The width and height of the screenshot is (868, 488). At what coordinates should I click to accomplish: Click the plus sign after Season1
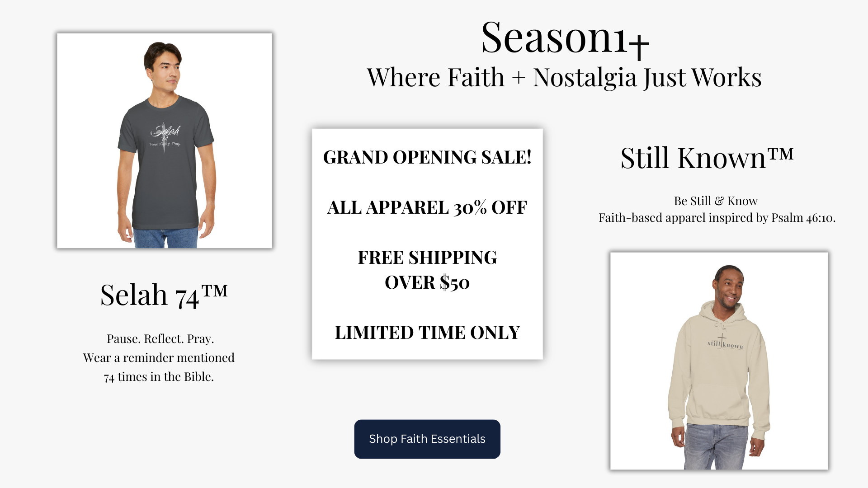(638, 44)
